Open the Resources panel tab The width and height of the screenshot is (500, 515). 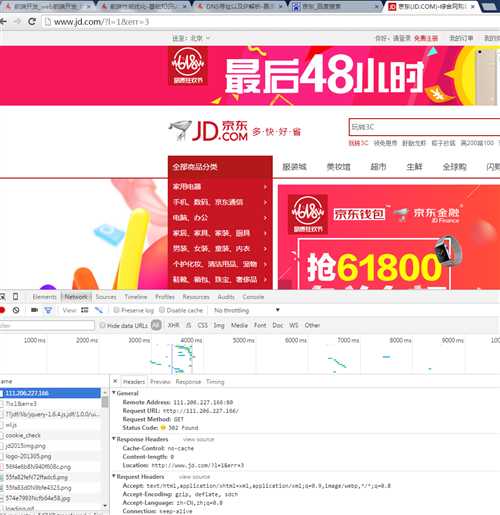coord(196,297)
